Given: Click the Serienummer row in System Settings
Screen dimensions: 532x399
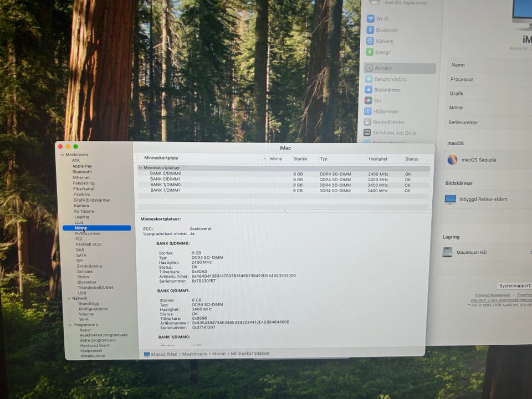Looking at the screenshot, I should click(x=489, y=122).
